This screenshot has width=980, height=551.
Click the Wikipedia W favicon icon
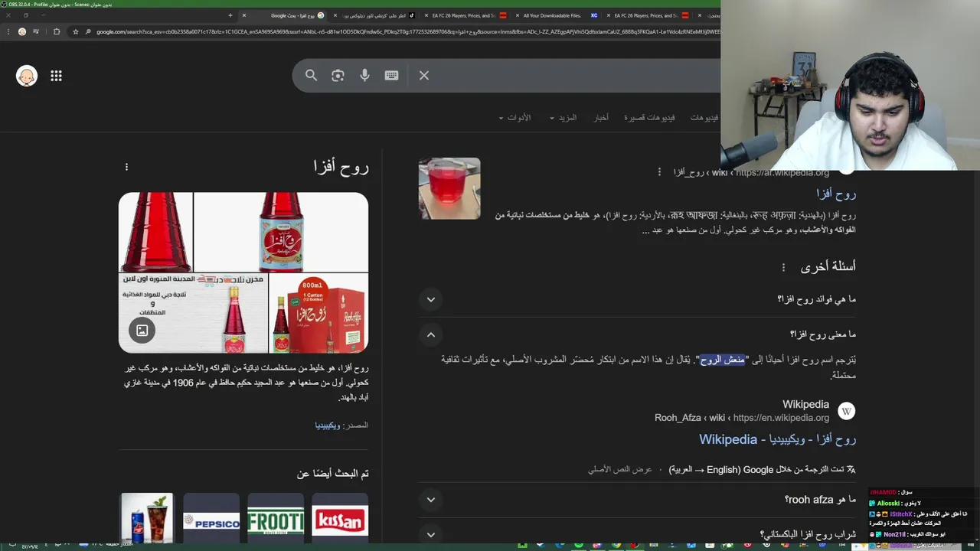(846, 411)
